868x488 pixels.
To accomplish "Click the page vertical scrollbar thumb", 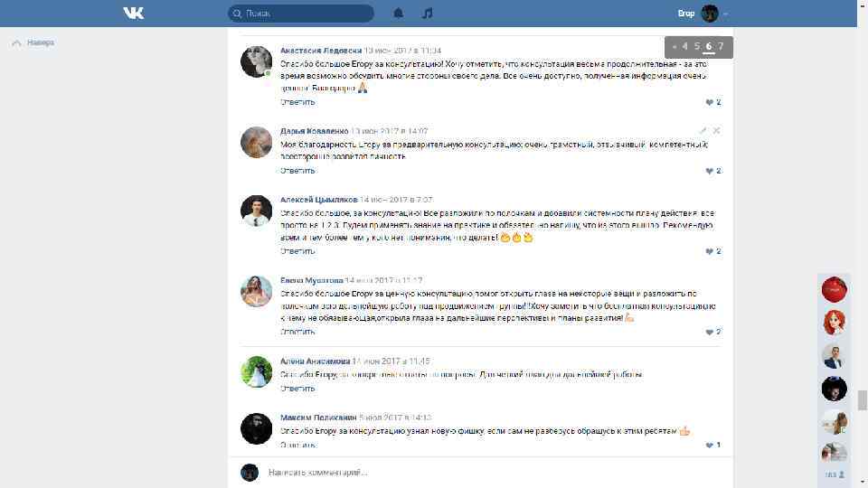I will click(862, 400).
